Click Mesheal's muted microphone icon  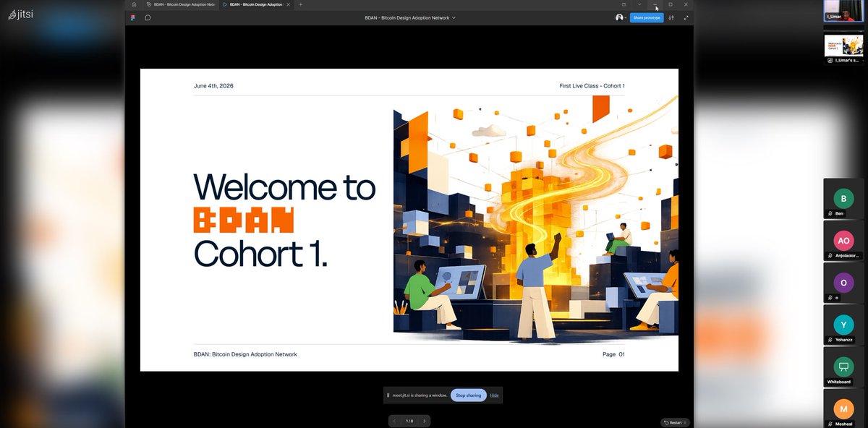(x=830, y=424)
